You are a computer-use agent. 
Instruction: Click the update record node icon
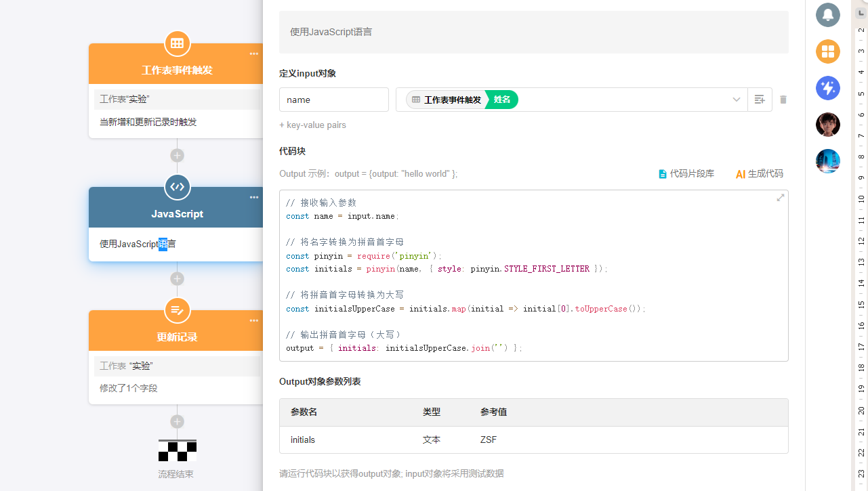(x=178, y=310)
